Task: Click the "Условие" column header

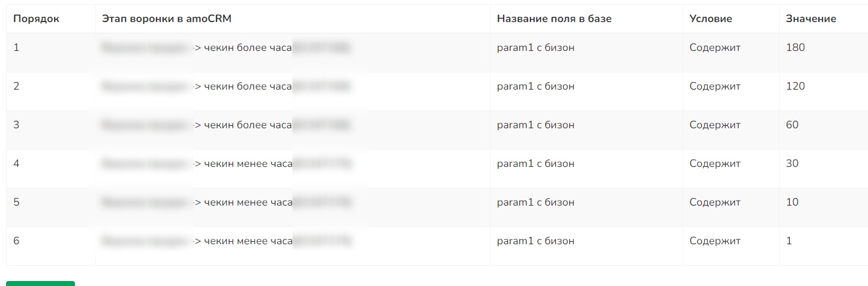Action: 710,18
